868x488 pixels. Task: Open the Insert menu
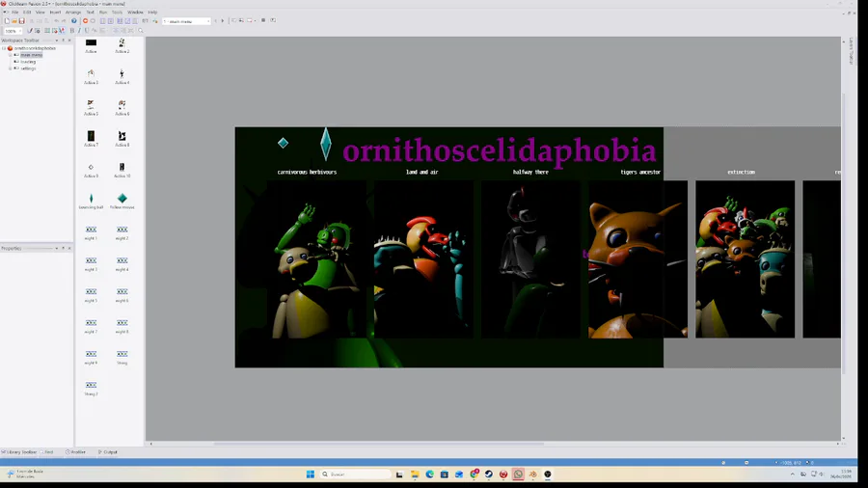click(55, 13)
